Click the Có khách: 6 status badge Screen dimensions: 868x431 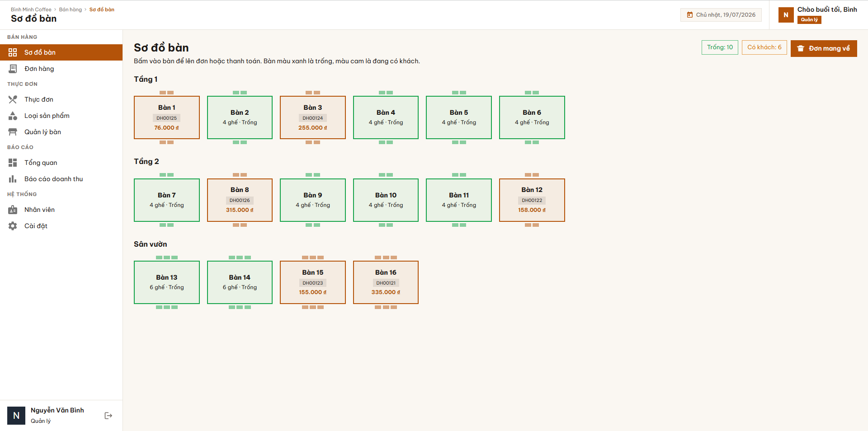coord(764,47)
